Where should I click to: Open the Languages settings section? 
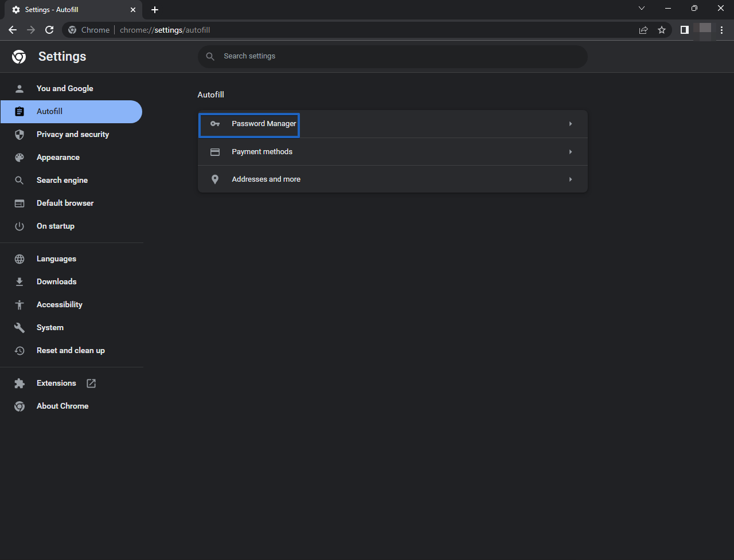click(x=56, y=259)
